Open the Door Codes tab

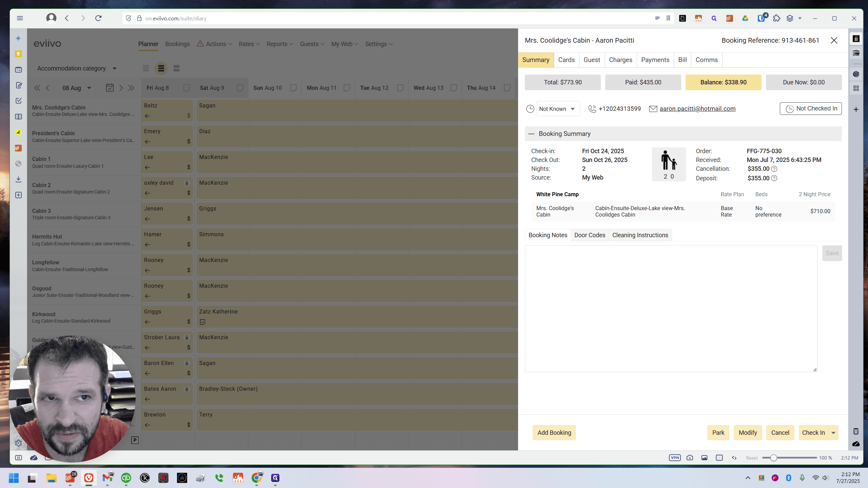coord(590,235)
